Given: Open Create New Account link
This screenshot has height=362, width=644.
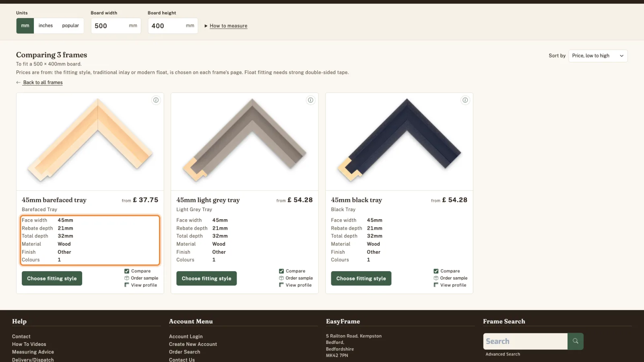Looking at the screenshot, I should (193, 344).
